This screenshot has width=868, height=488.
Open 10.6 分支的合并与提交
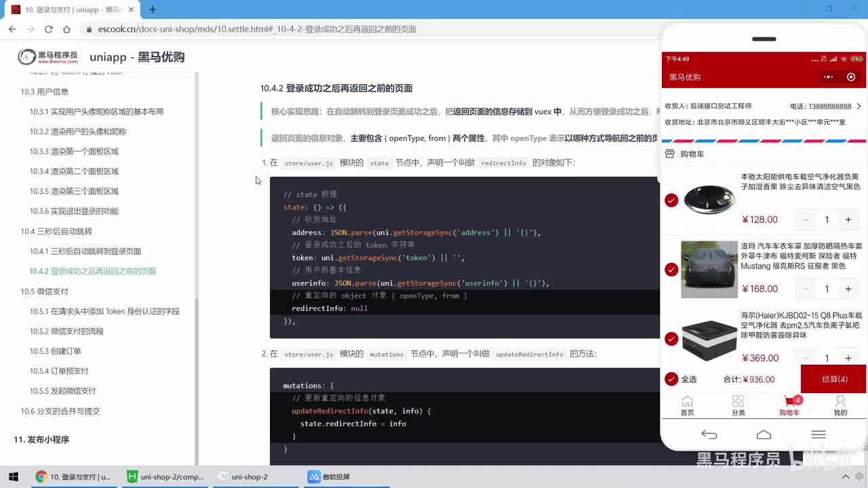tap(60, 411)
